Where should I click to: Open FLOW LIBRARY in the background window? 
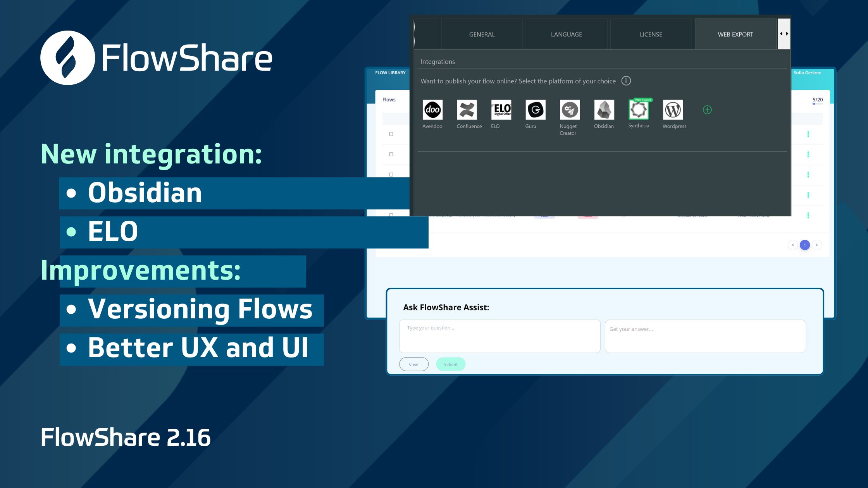pos(390,73)
